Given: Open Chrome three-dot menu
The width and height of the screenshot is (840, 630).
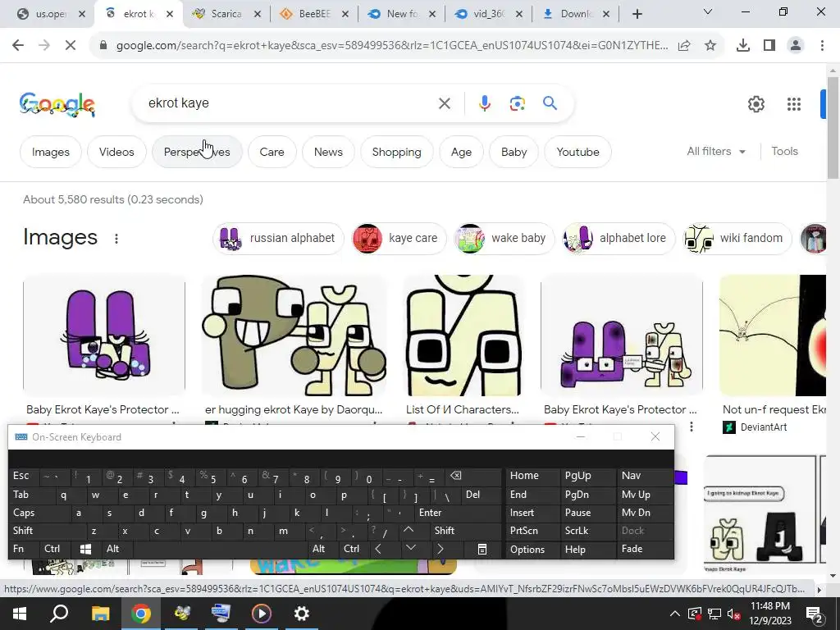Looking at the screenshot, I should pyautogui.click(x=822, y=46).
